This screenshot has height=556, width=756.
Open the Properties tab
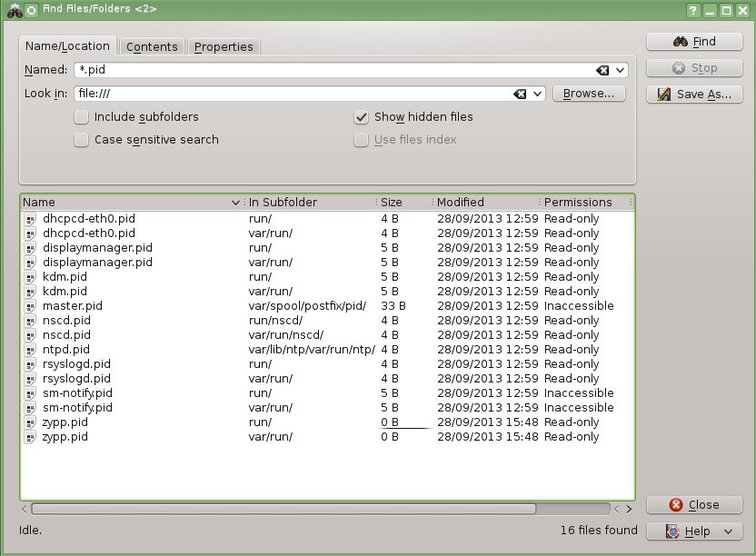point(224,47)
